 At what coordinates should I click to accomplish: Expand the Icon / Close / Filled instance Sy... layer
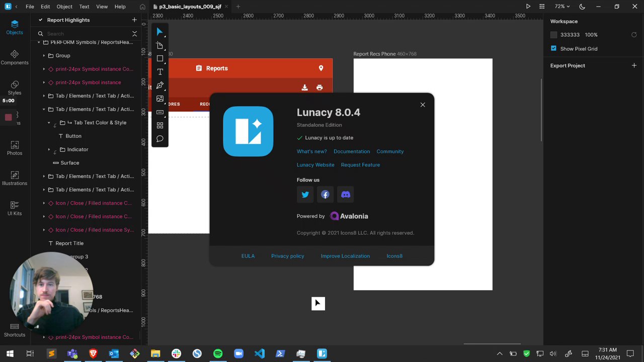pyautogui.click(x=44, y=230)
